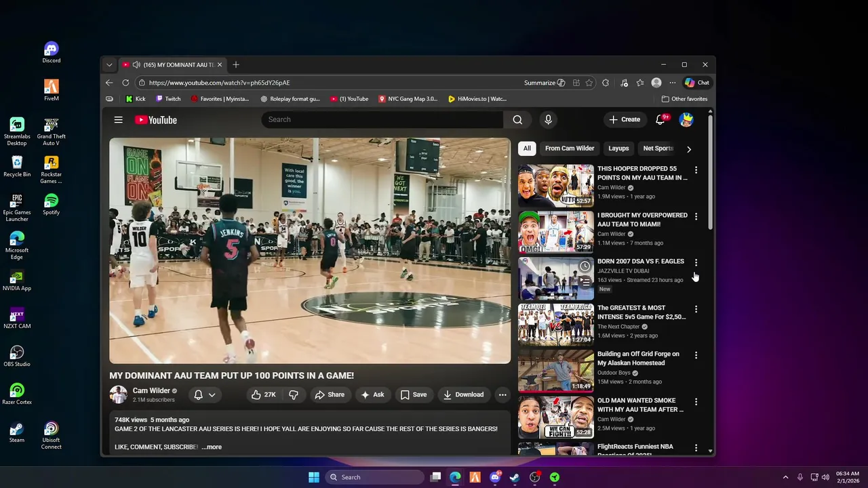Open Copilot Chat sidebar
Screen dimensions: 868x488
point(697,83)
